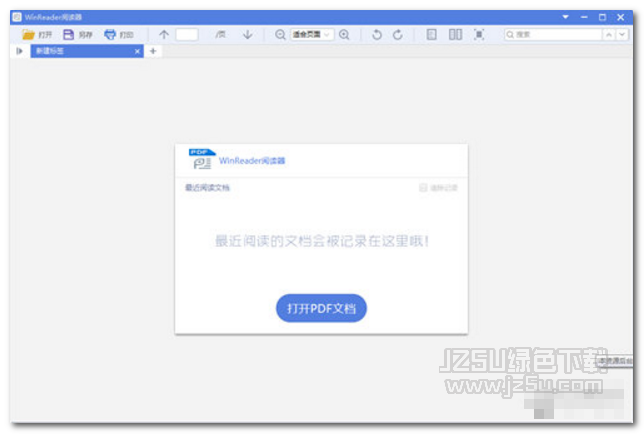Click the Save As disk icon

pyautogui.click(x=68, y=34)
